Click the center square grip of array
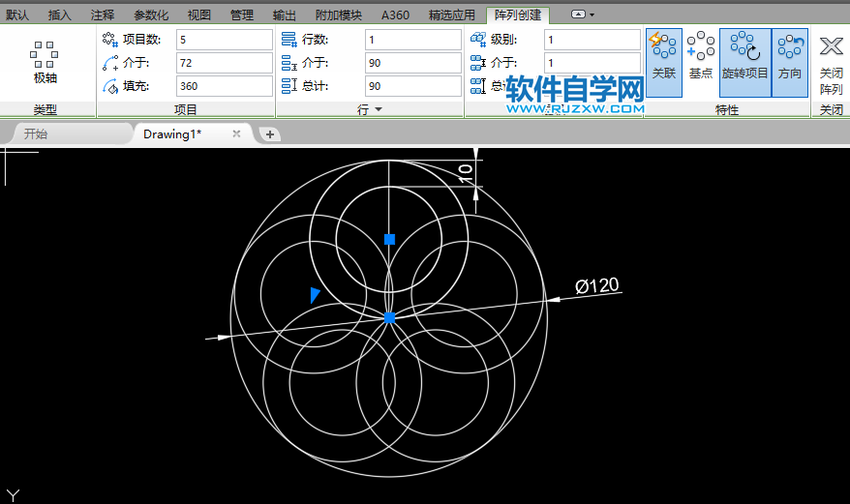The height and width of the screenshot is (504, 850). [389, 317]
